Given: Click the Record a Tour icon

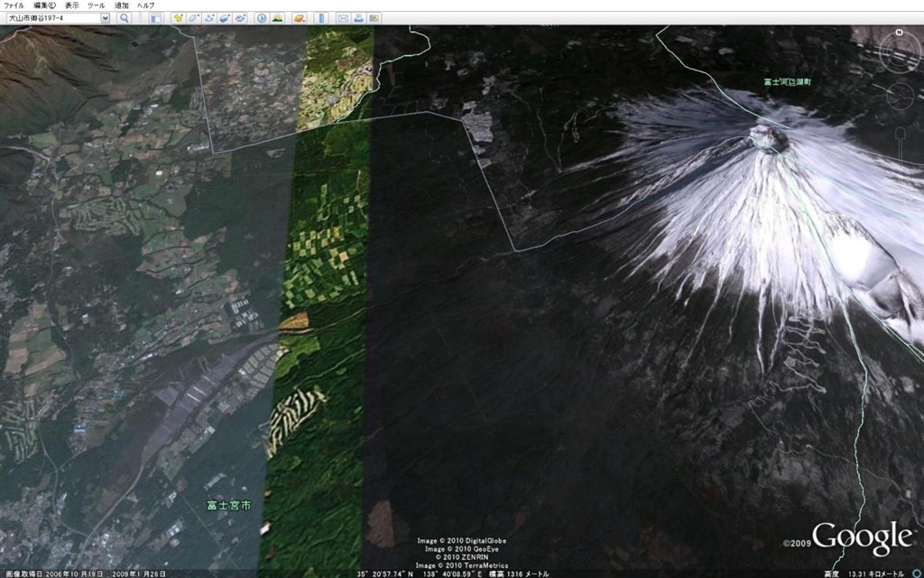Looking at the screenshot, I should (241, 18).
